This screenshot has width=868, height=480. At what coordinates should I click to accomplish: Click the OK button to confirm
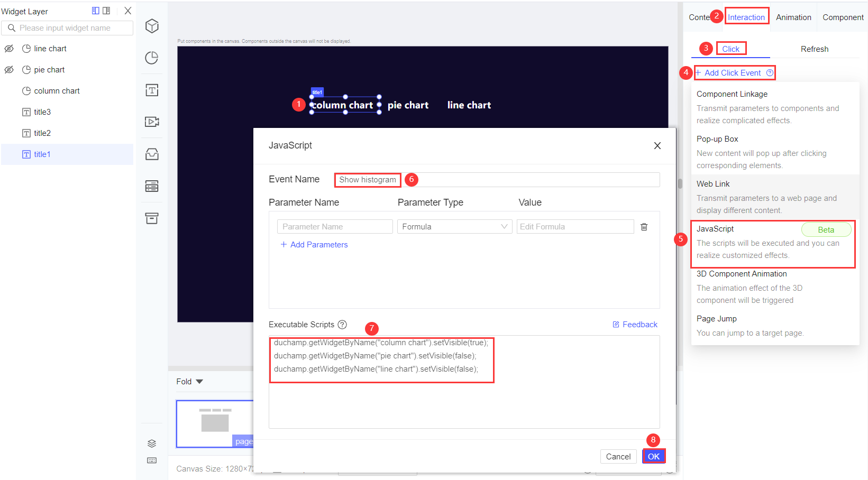pos(654,456)
